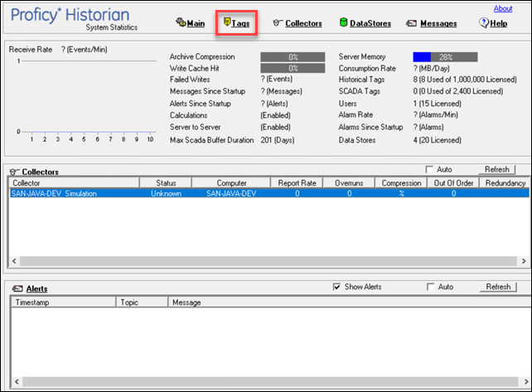The image size is (532, 392).
Task: Sort by the Report Rate column header
Action: tap(297, 183)
